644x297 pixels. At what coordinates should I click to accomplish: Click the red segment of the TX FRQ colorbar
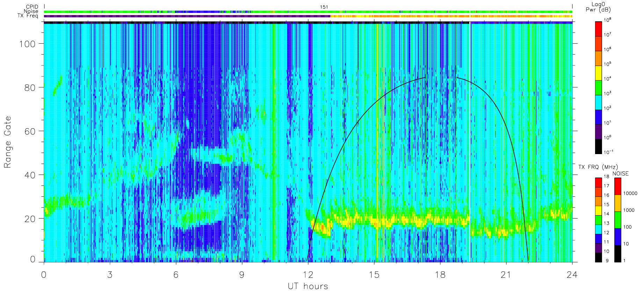[598, 182]
